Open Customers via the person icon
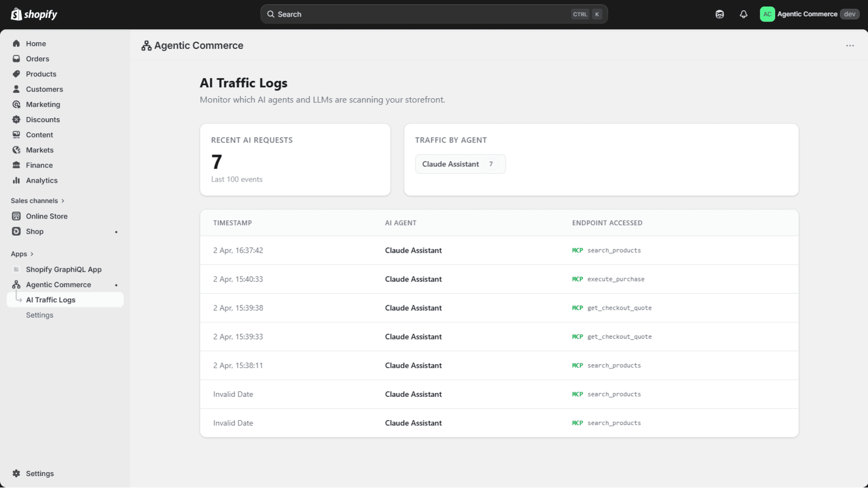868x488 pixels. 16,89
